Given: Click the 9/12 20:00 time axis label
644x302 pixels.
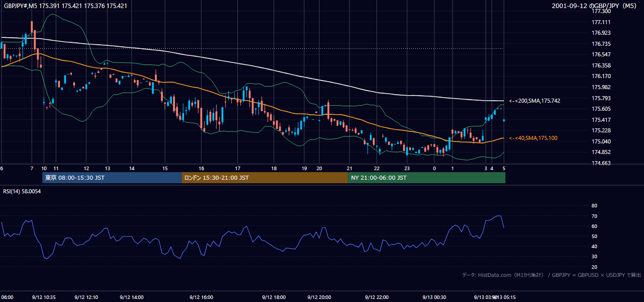Looking at the screenshot, I should [x=319, y=297].
